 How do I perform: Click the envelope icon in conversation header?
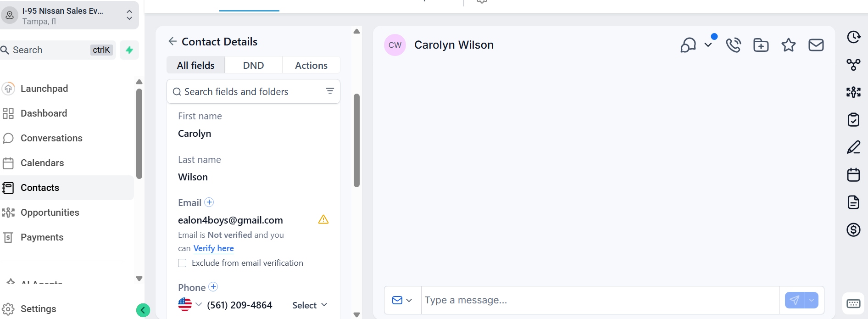[816, 45]
